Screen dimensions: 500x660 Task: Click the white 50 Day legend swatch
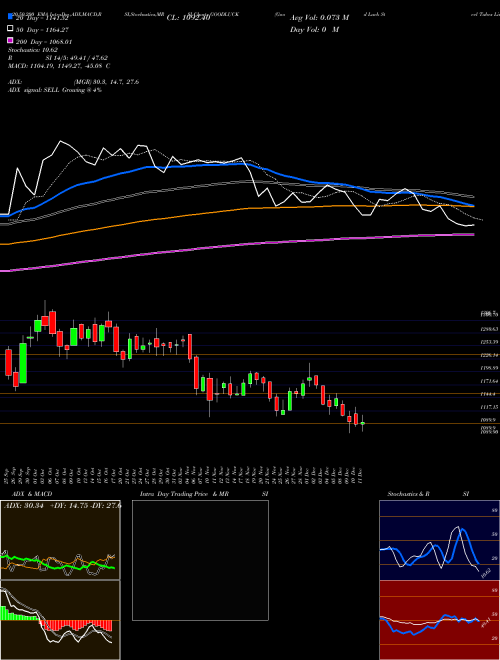point(11,29)
